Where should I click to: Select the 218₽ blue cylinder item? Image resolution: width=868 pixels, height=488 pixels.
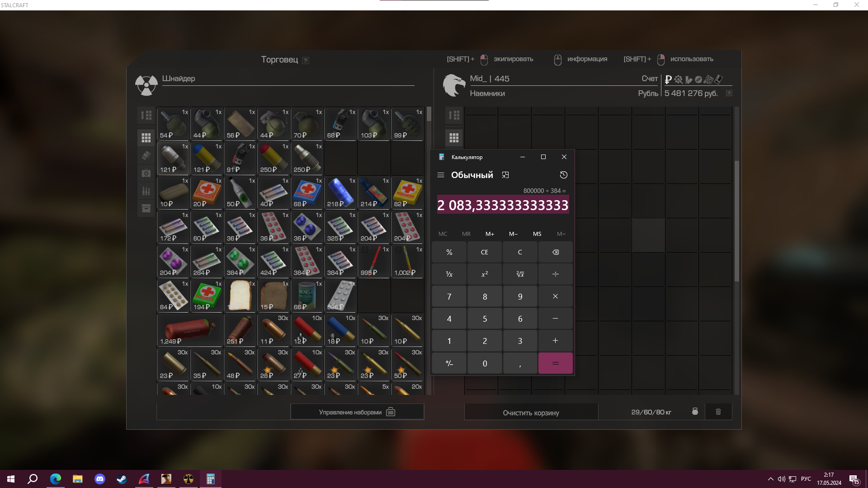click(x=340, y=193)
